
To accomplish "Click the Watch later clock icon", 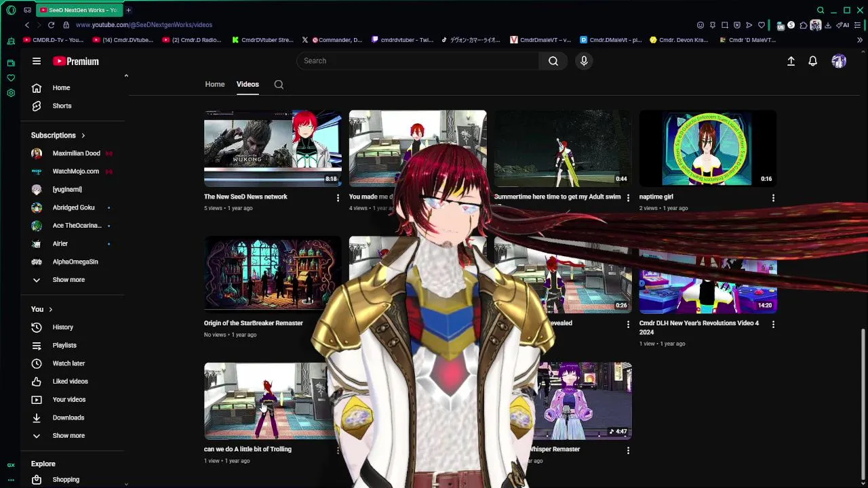I will point(37,363).
